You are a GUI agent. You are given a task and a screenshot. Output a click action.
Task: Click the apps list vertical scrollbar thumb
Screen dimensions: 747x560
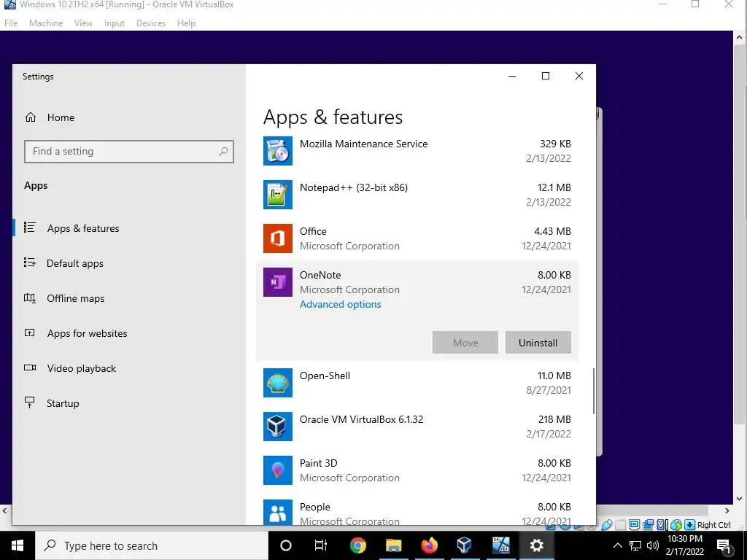point(594,391)
